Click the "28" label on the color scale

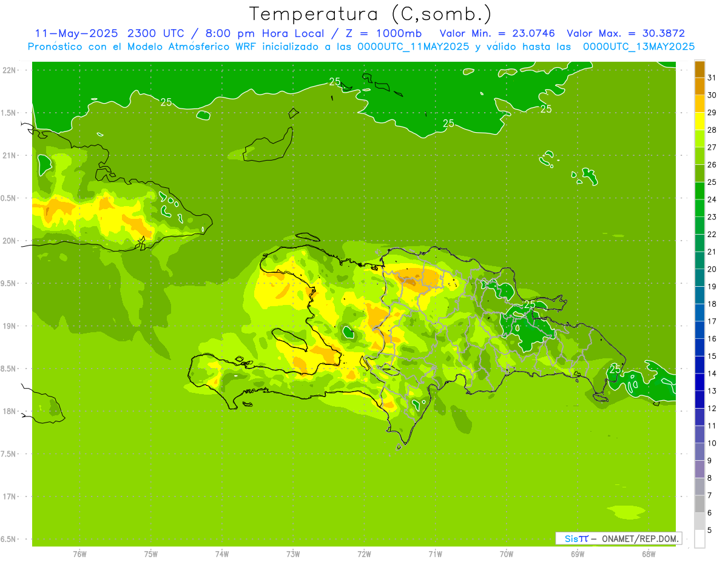click(x=712, y=130)
